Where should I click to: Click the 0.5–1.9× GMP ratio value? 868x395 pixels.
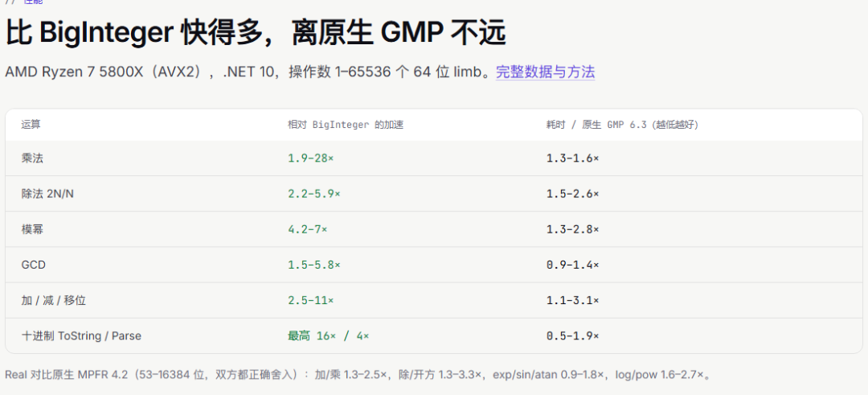pyautogui.click(x=572, y=335)
